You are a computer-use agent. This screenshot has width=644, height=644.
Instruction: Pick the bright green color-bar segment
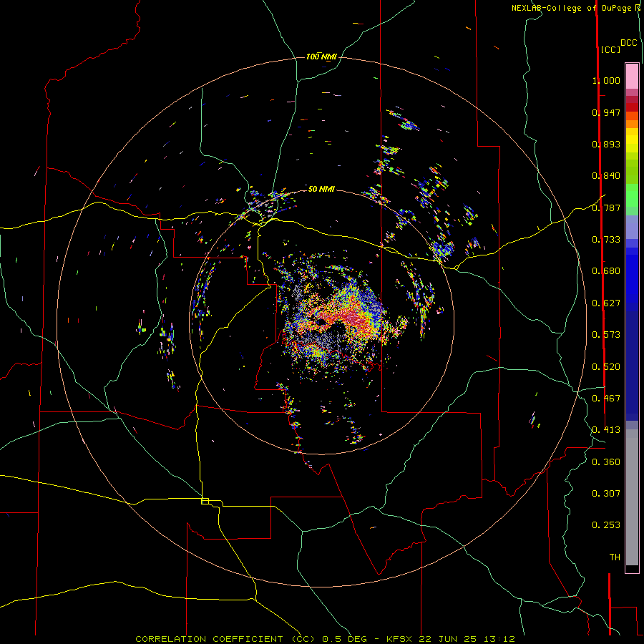click(x=632, y=195)
